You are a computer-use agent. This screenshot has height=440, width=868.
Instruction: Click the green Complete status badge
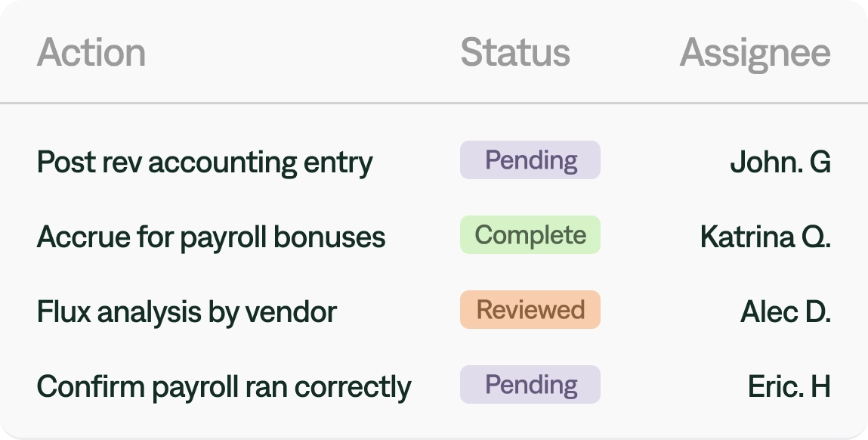(x=530, y=235)
